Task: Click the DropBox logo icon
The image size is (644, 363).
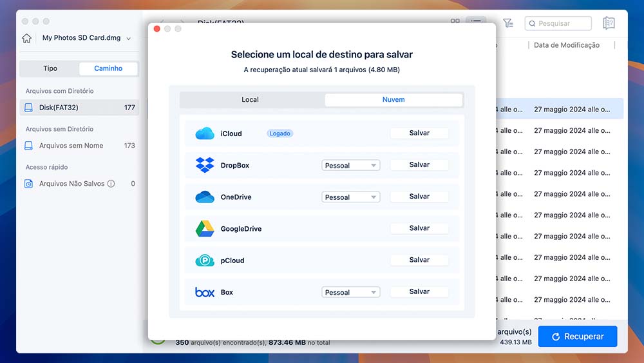Action: [x=205, y=165]
